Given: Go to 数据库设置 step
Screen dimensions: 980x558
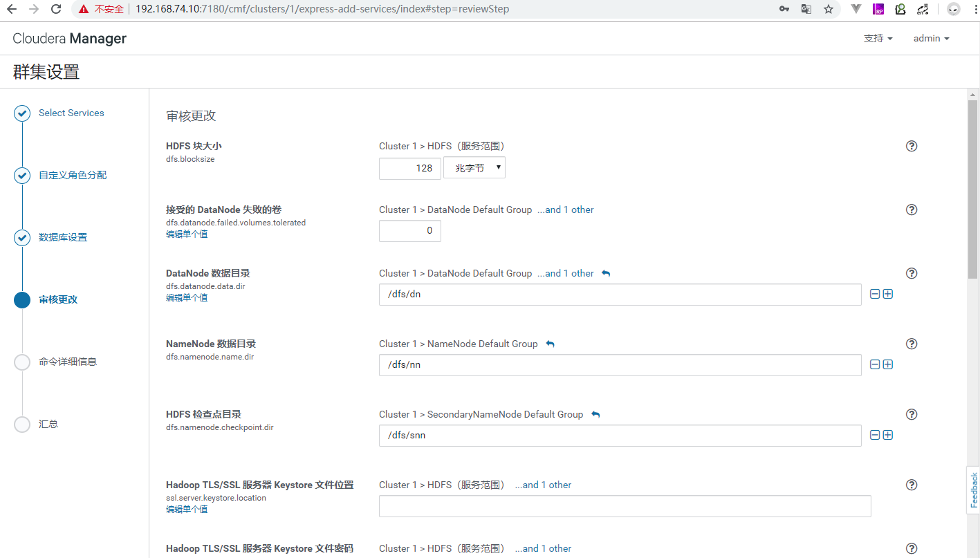Looking at the screenshot, I should coord(63,237).
